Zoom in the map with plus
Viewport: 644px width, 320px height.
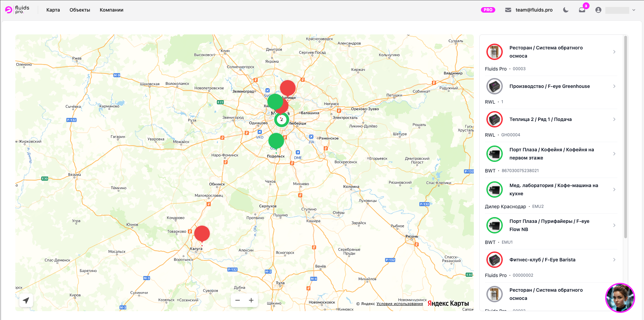tap(251, 300)
